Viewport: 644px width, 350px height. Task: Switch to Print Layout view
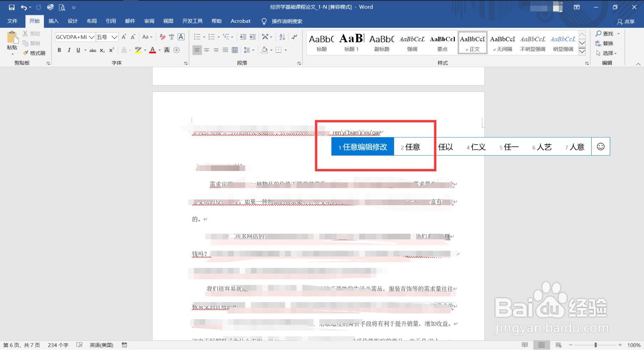point(541,345)
